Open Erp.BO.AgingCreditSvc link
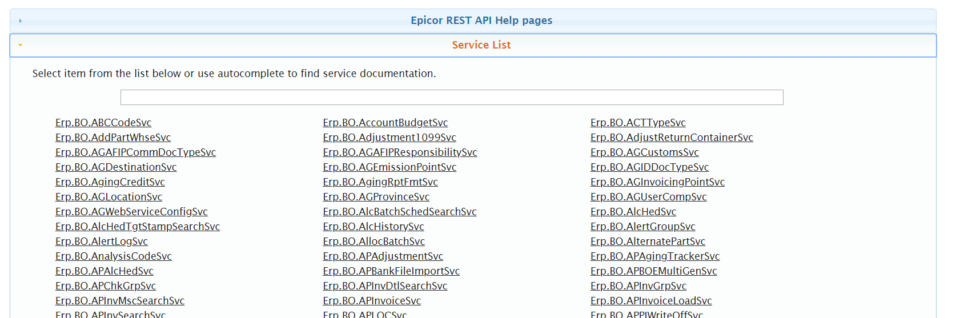980x318 pixels. [x=110, y=182]
